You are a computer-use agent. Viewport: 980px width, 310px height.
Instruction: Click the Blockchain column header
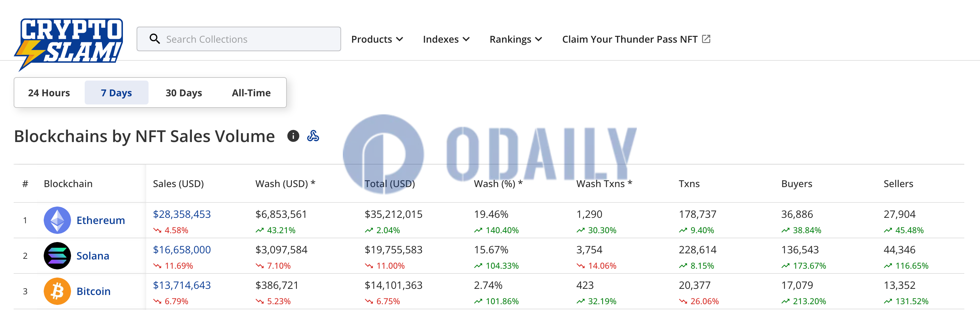[x=68, y=184]
